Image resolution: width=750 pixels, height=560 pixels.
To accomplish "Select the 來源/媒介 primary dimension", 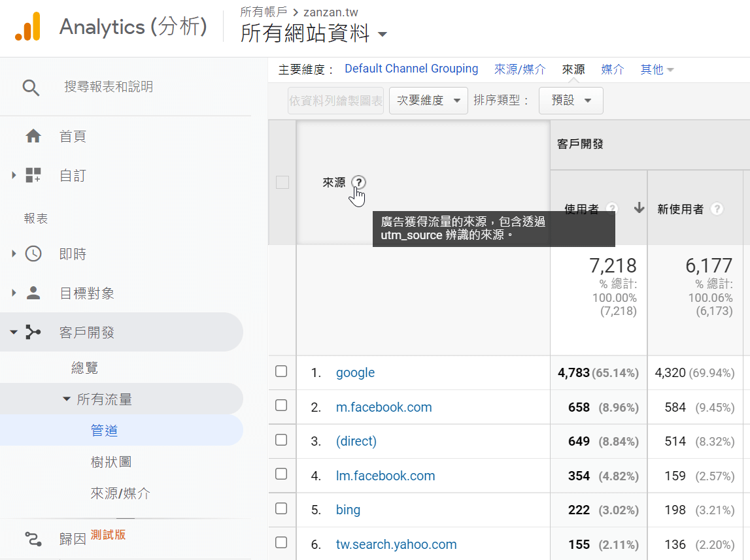I will click(x=519, y=70).
